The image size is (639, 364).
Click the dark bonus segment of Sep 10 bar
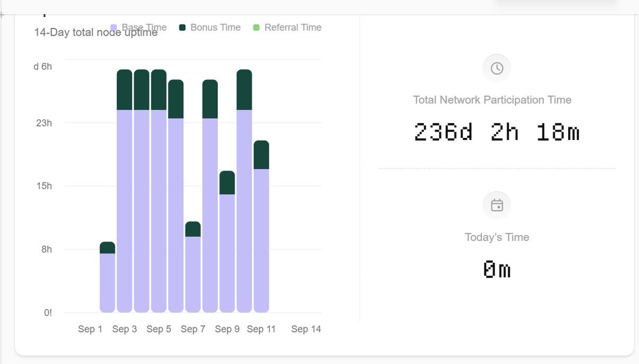click(244, 89)
